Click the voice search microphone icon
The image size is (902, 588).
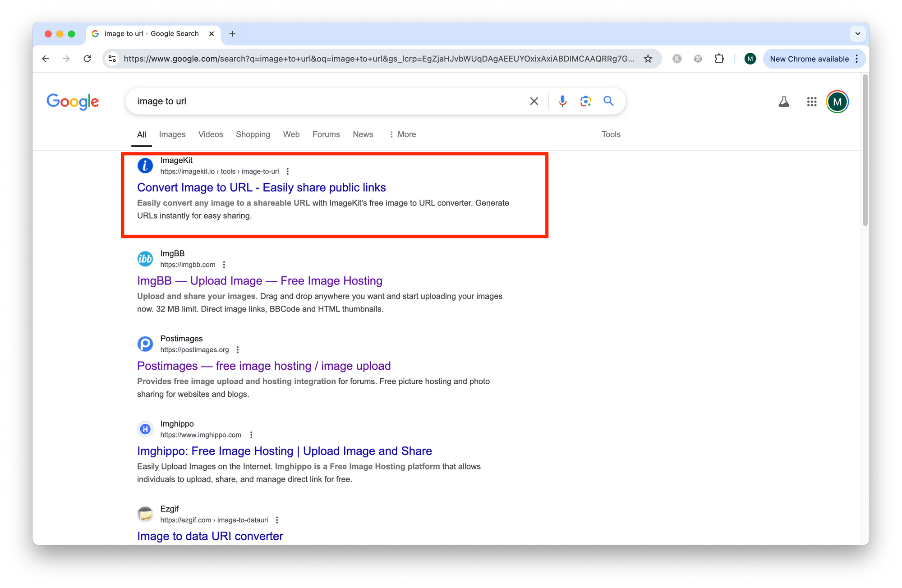click(563, 101)
